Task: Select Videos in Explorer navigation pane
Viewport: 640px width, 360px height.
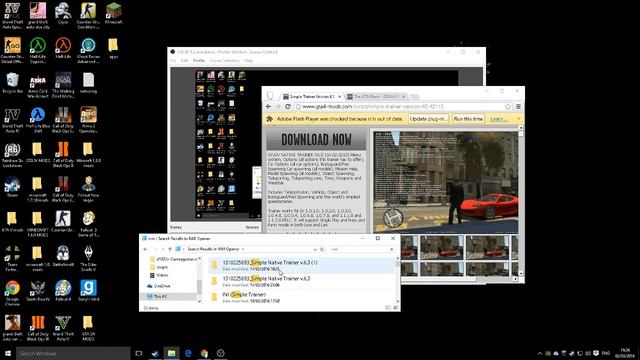Action: point(162,275)
